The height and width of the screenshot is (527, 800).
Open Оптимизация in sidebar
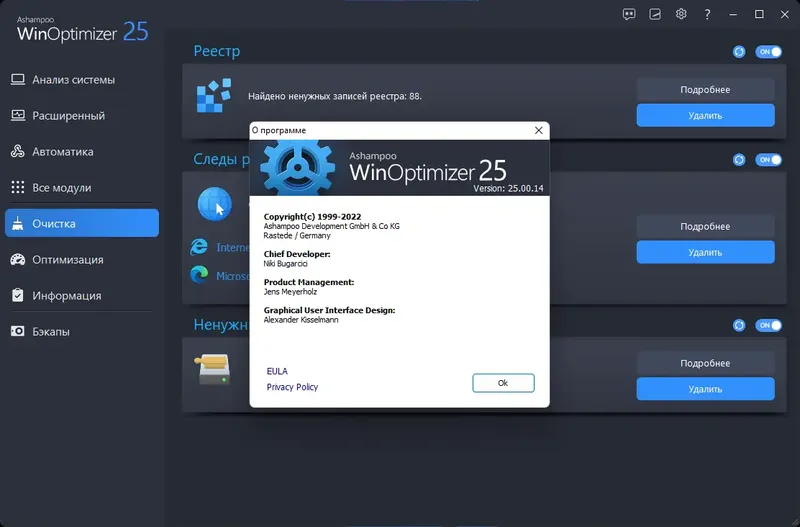pyautogui.click(x=82, y=259)
